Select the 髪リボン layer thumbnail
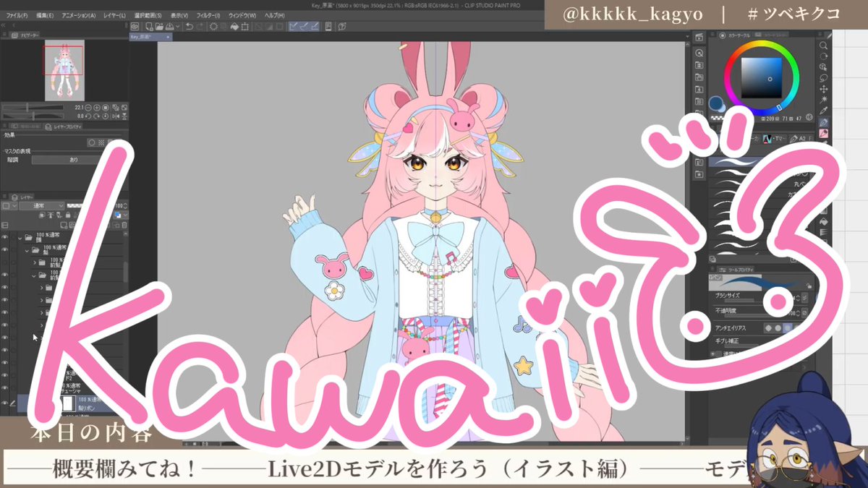 click(69, 403)
